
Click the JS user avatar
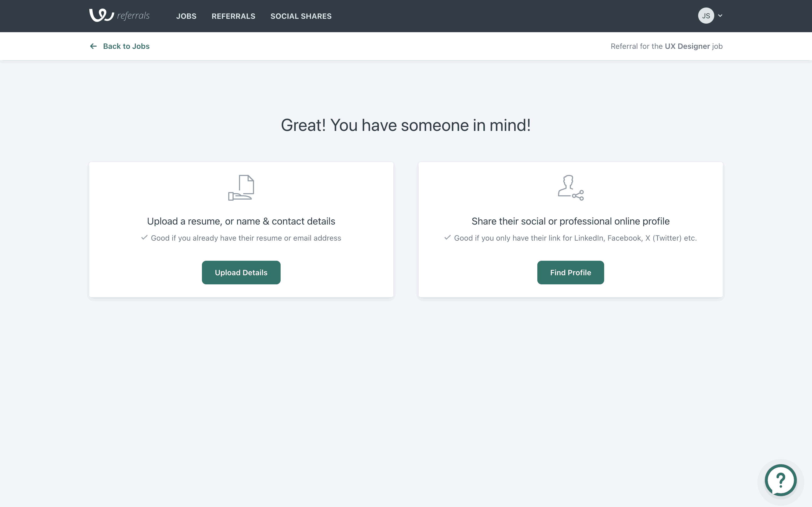pyautogui.click(x=706, y=16)
